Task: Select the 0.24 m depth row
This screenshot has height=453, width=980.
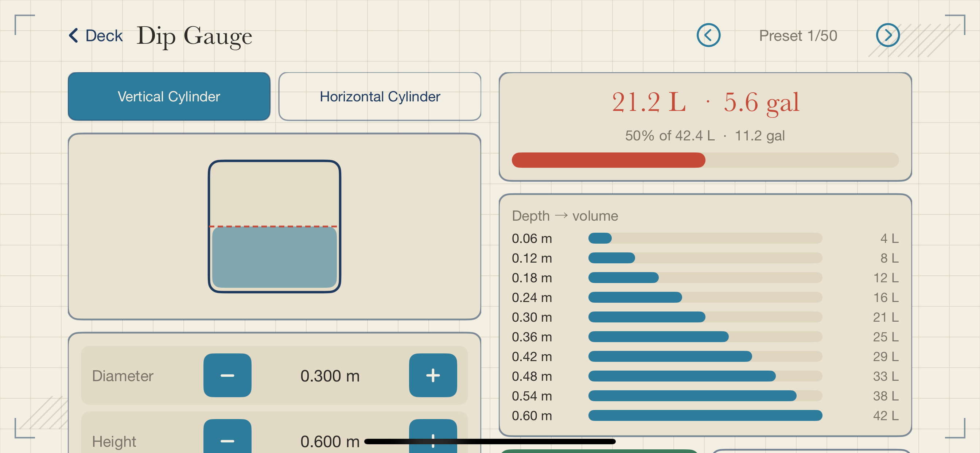Action: pyautogui.click(x=705, y=297)
